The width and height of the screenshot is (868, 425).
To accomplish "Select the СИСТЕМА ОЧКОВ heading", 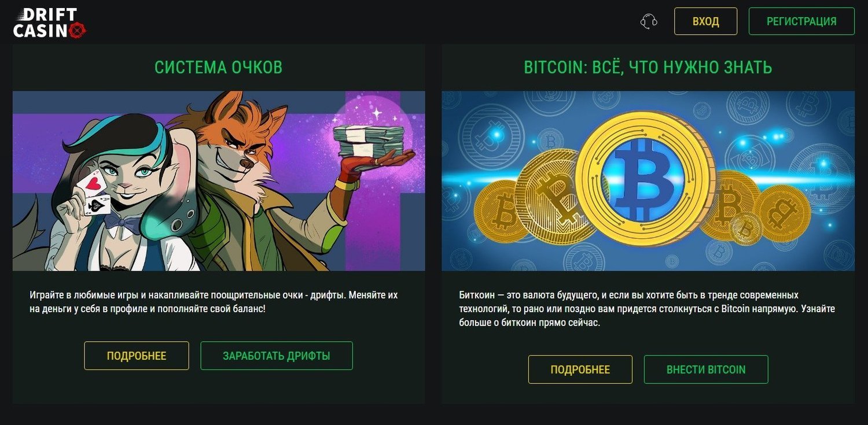I will (x=218, y=67).
